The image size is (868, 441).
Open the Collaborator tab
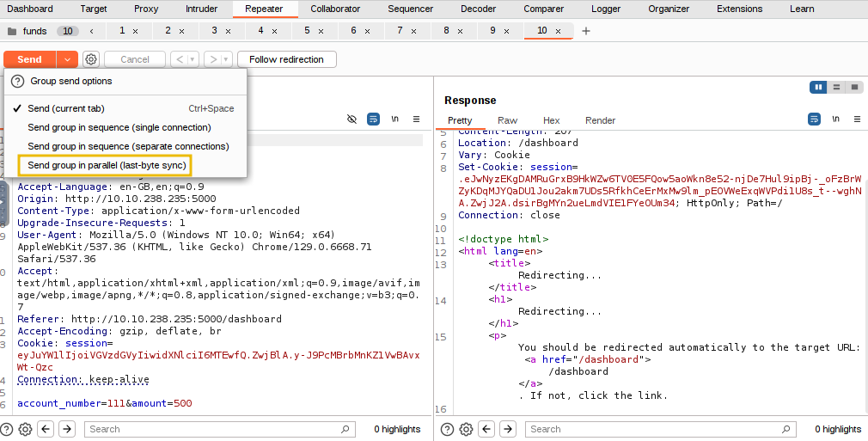[x=335, y=9]
